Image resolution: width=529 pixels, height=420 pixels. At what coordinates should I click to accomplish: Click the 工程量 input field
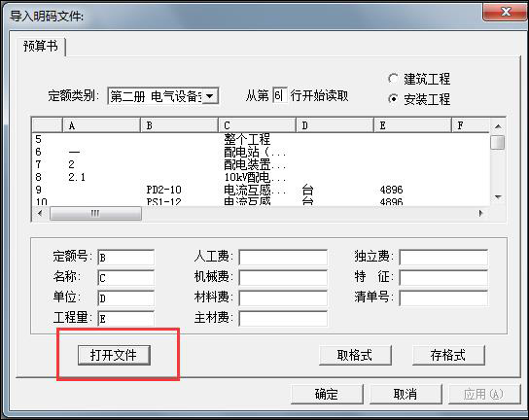click(x=125, y=319)
